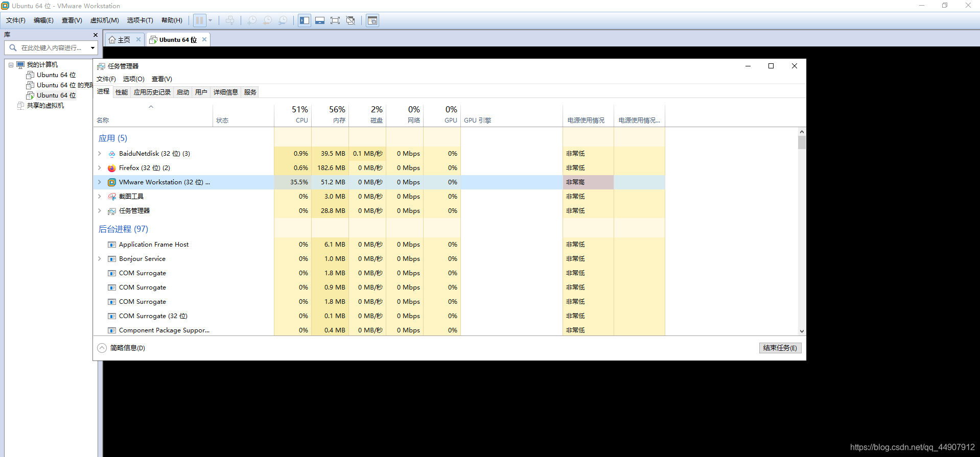Image resolution: width=980 pixels, height=457 pixels.
Task: Select 共享的虚拟机 in the library
Action: 45,106
